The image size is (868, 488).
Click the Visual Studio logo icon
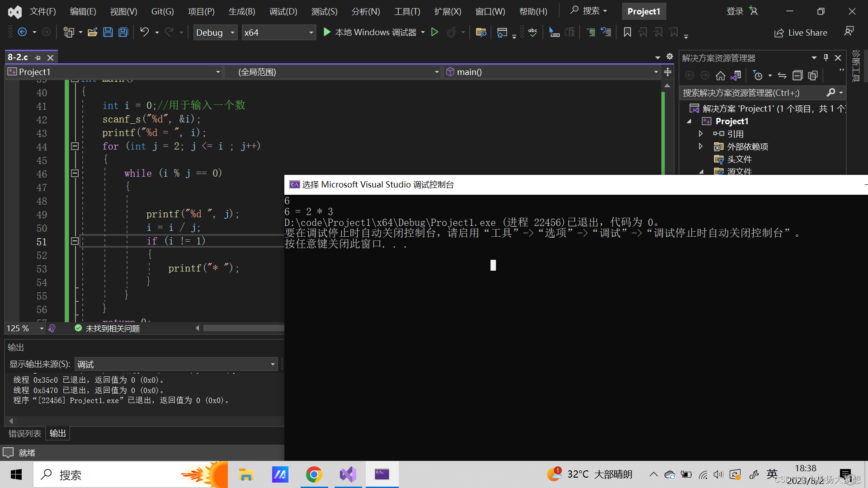click(x=14, y=12)
